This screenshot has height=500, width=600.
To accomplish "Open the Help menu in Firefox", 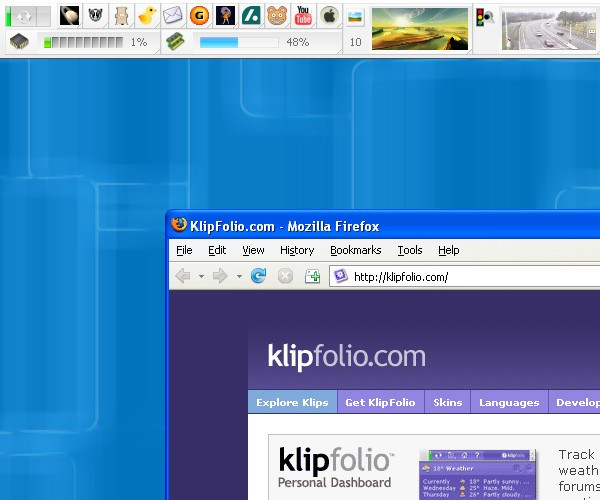I will tap(448, 250).
